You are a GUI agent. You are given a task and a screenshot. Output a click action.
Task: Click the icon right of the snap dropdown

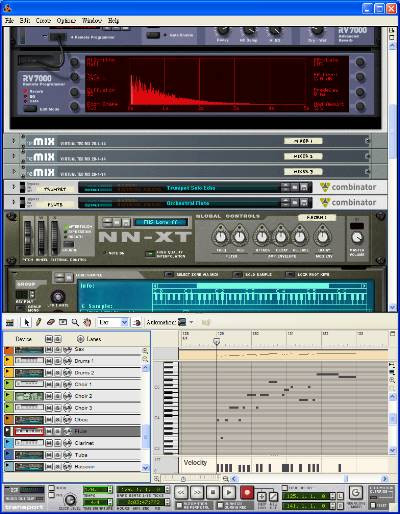[136, 322]
